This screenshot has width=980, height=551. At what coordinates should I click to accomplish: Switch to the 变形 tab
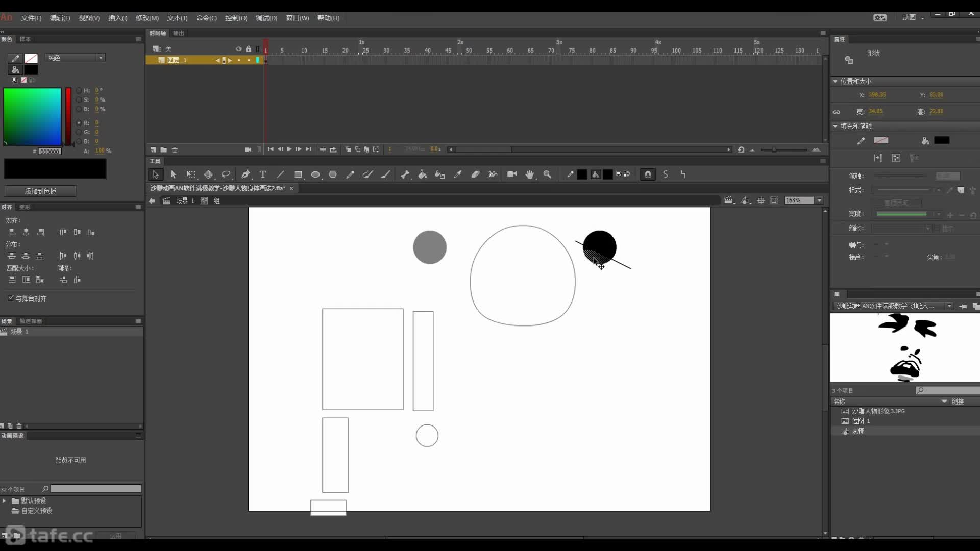point(24,207)
